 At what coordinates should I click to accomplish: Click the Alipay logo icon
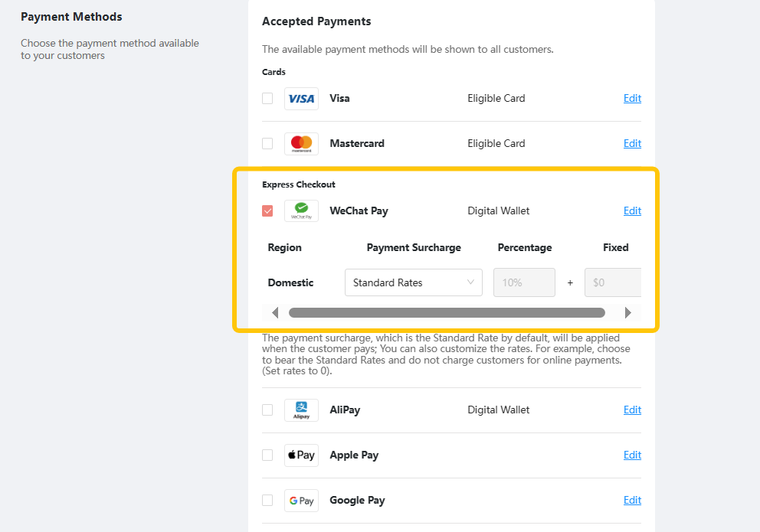pos(301,410)
